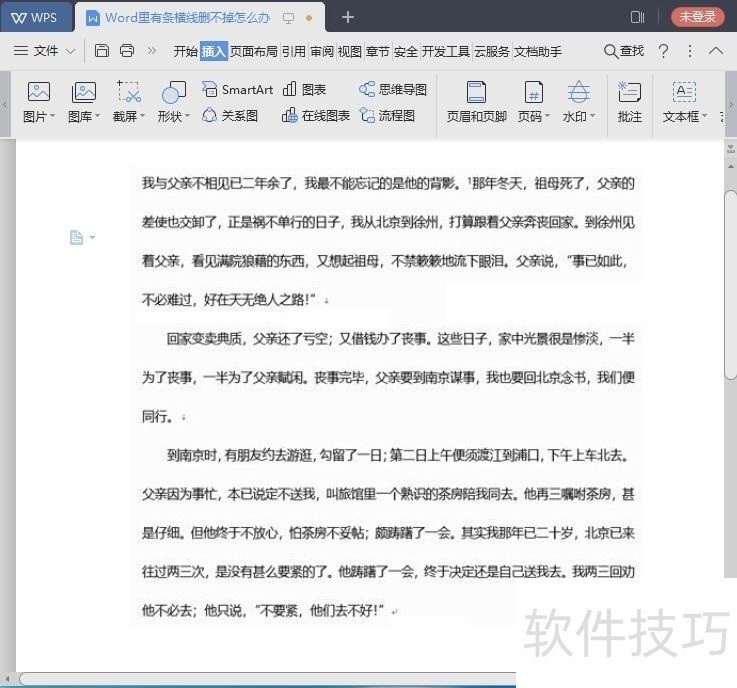This screenshot has height=688, width=737.
Task: Expand the Watermark (水印) dropdown arrow
Action: click(x=592, y=116)
